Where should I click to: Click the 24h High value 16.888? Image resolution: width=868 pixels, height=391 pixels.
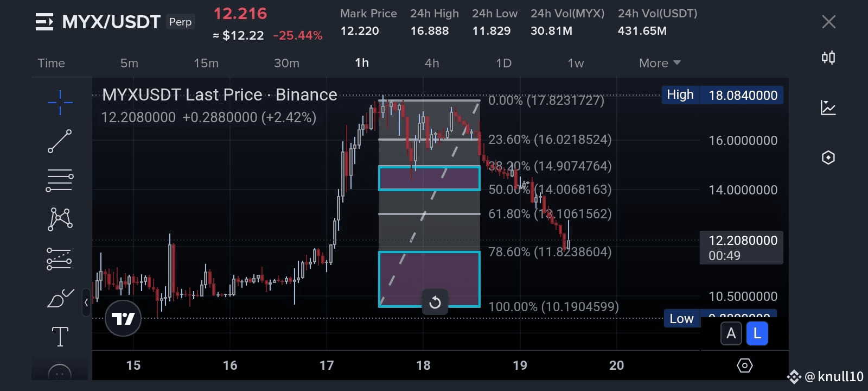[430, 31]
